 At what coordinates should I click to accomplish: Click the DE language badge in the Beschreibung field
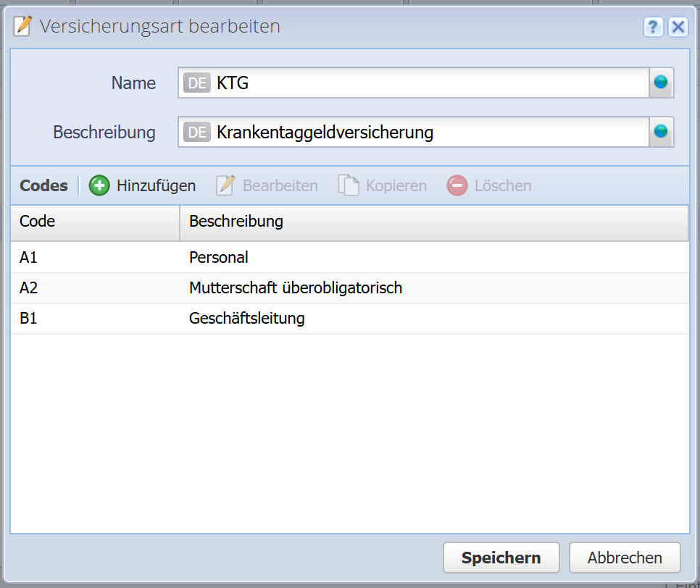(x=196, y=132)
